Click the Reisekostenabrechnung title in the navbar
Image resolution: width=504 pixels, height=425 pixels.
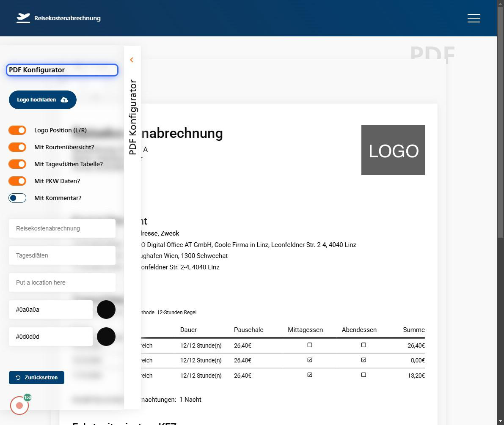pos(68,18)
